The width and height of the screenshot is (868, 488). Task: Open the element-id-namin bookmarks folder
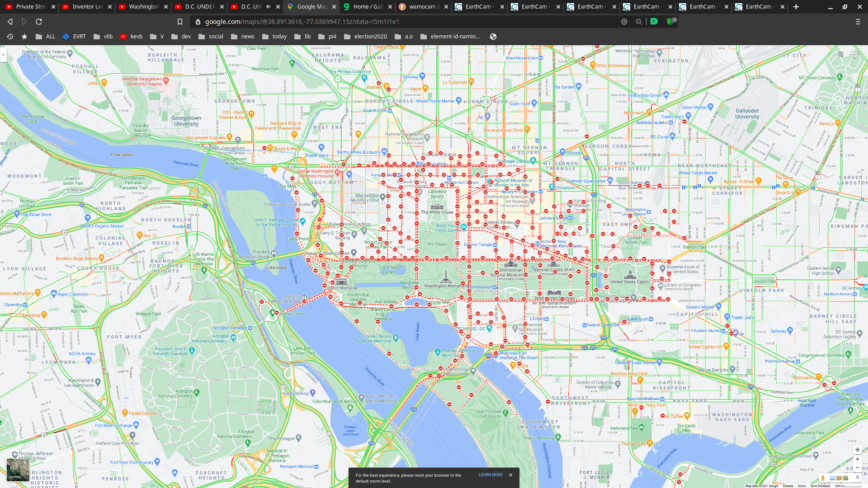tap(450, 37)
